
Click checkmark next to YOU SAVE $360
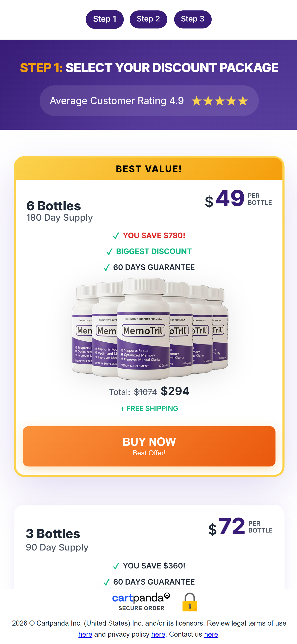116,566
